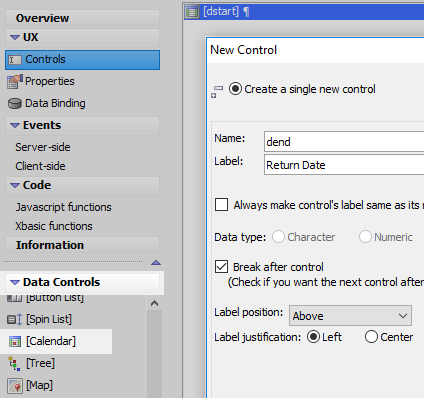Open Javascript functions
The height and width of the screenshot is (398, 424).
click(64, 207)
